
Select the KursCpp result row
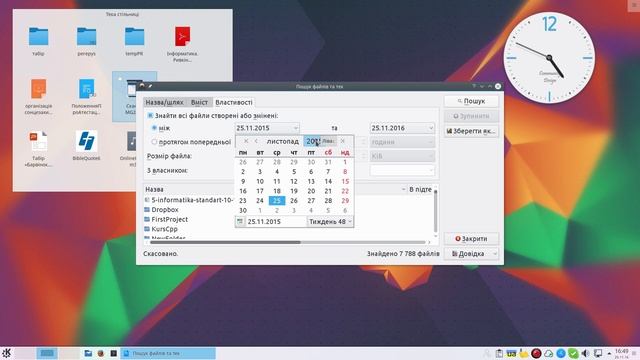point(164,229)
